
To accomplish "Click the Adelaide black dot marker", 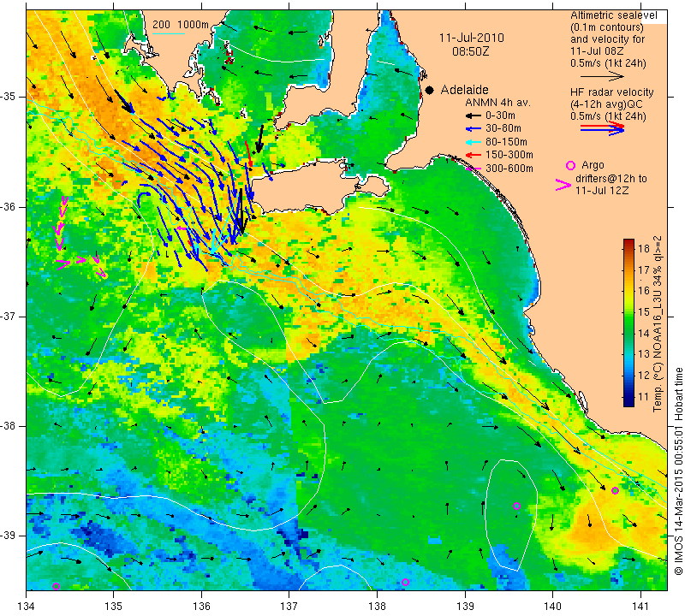I will [x=430, y=90].
